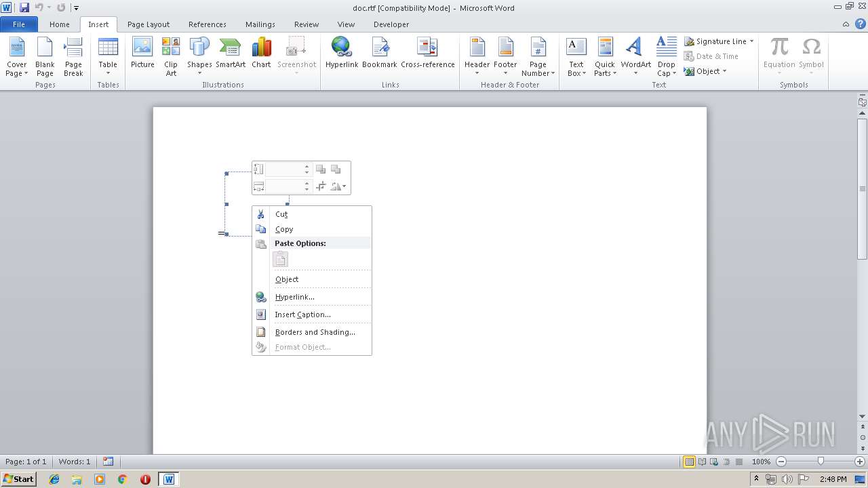Click Bring Forward icon in mini toolbar

pyautogui.click(x=321, y=169)
